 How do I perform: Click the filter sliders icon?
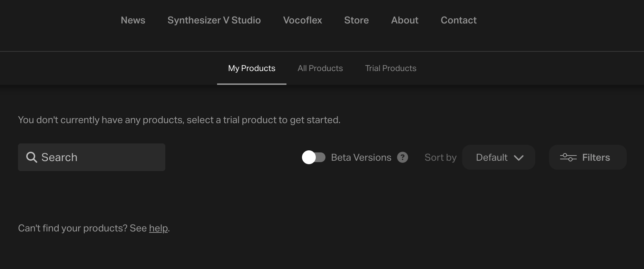point(568,157)
